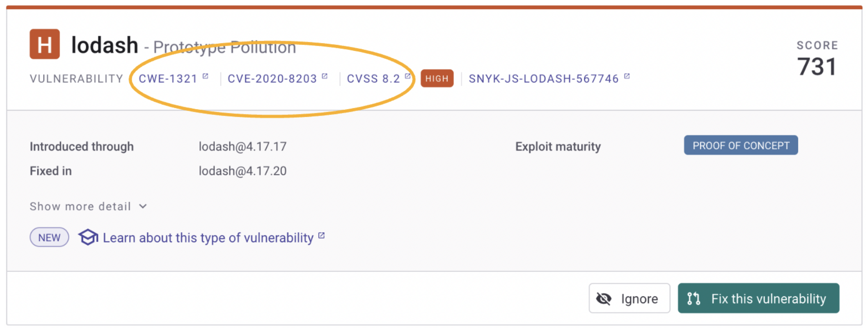Click the NEW badge
The height and width of the screenshot is (331, 868).
[x=49, y=238]
